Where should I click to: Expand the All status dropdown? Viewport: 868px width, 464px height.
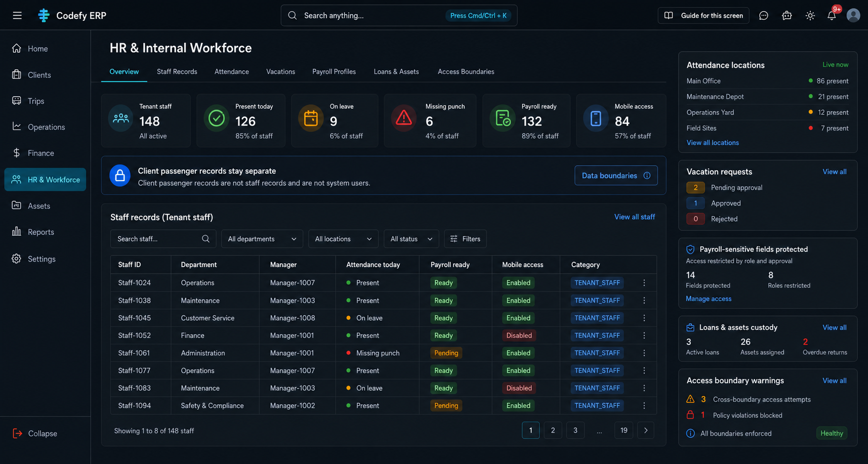(411, 239)
